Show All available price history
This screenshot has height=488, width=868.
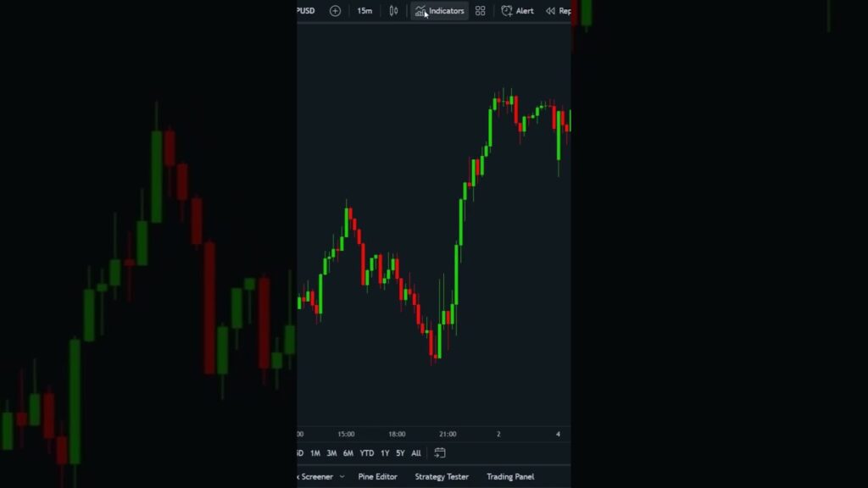point(416,453)
